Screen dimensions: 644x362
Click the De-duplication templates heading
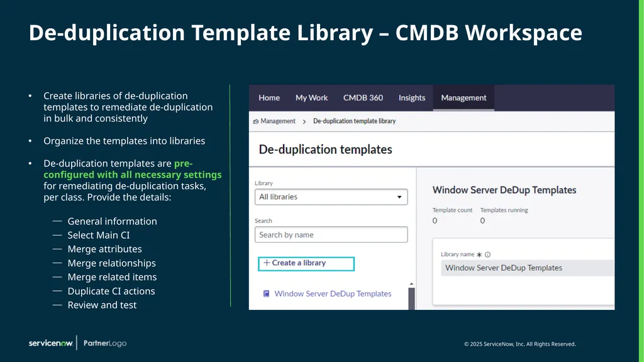(x=325, y=150)
